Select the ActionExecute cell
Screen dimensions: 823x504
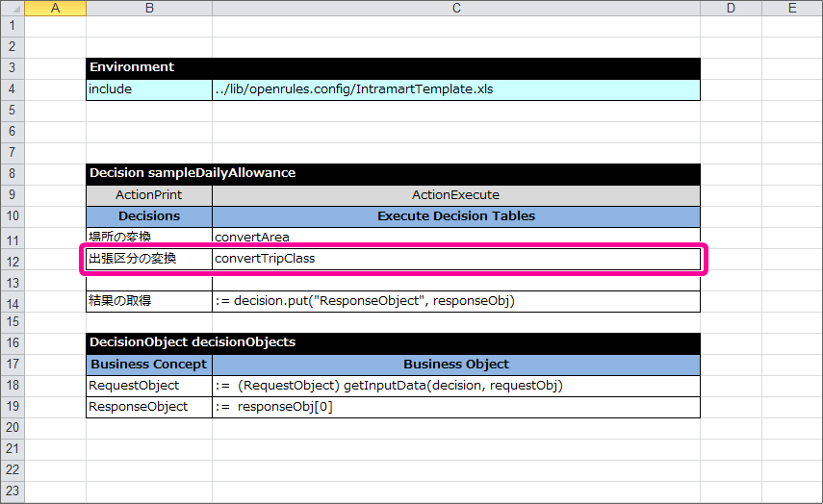455,195
